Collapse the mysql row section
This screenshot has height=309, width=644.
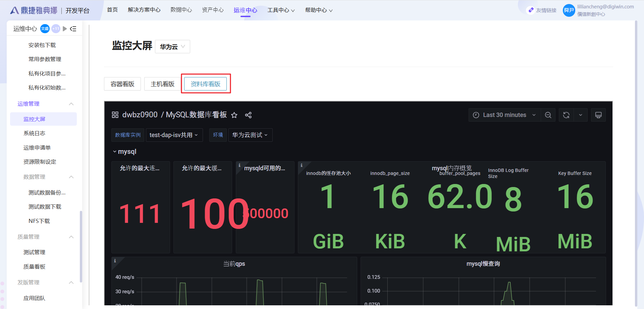click(x=115, y=152)
